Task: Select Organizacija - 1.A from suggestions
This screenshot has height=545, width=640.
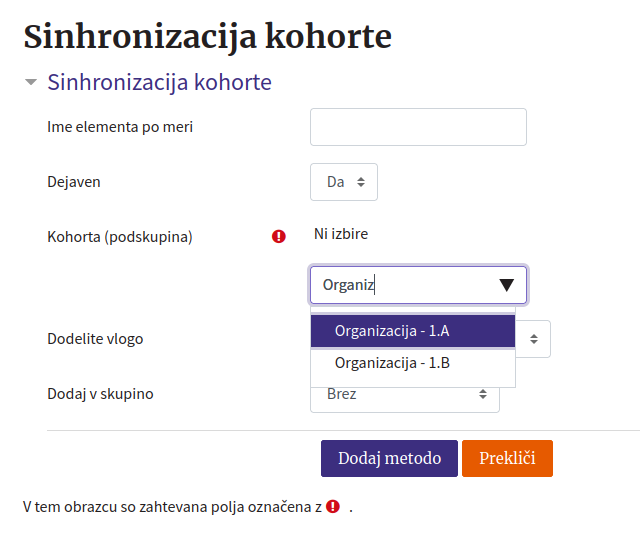Action: 413,331
